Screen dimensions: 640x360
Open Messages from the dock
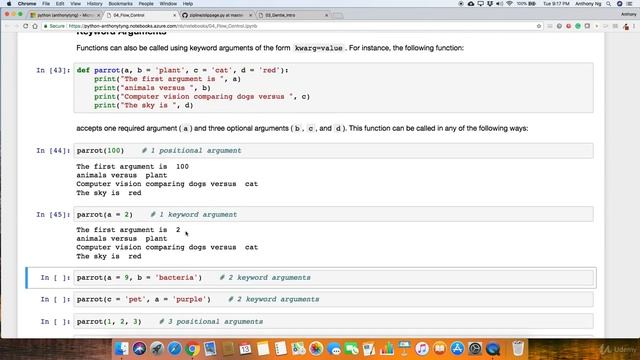click(x=334, y=349)
